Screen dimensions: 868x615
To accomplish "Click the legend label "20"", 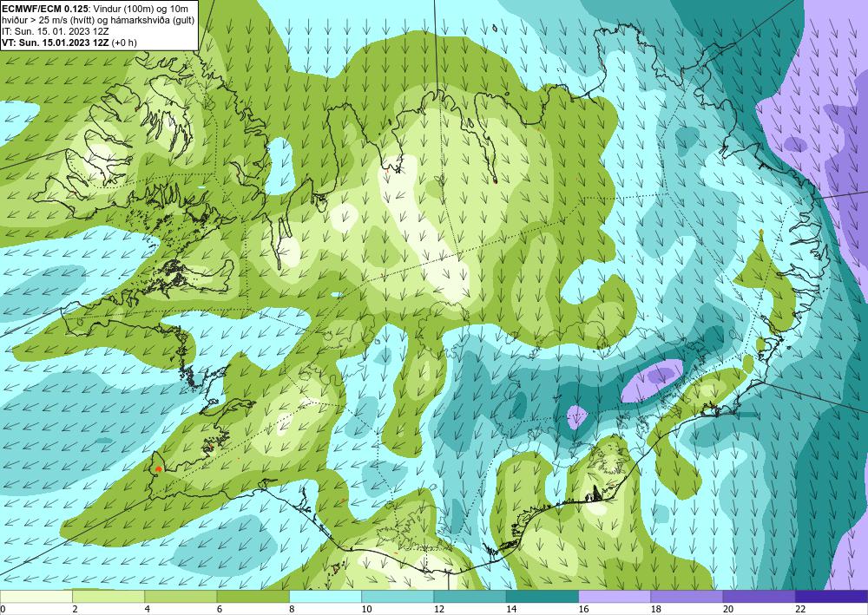I will point(729,609).
